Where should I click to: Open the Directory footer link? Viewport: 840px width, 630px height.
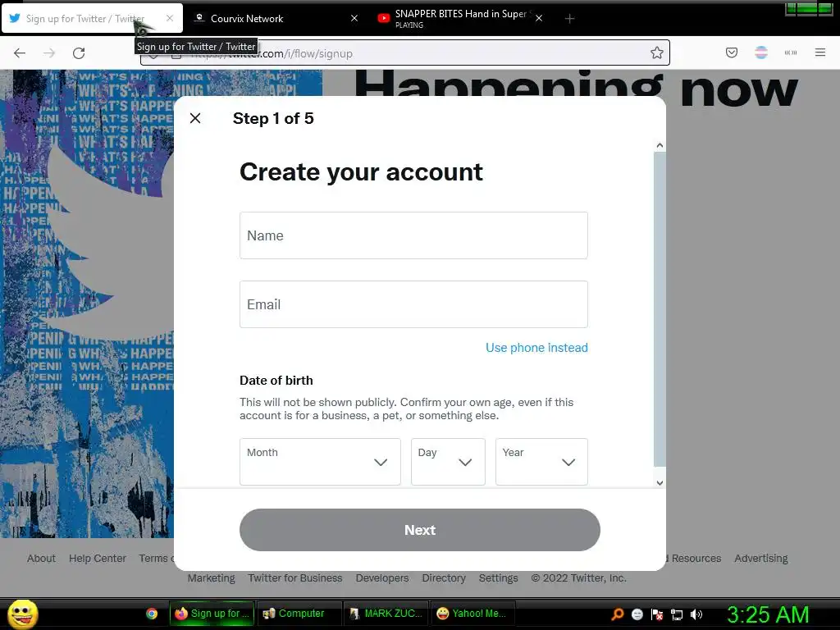tap(444, 578)
